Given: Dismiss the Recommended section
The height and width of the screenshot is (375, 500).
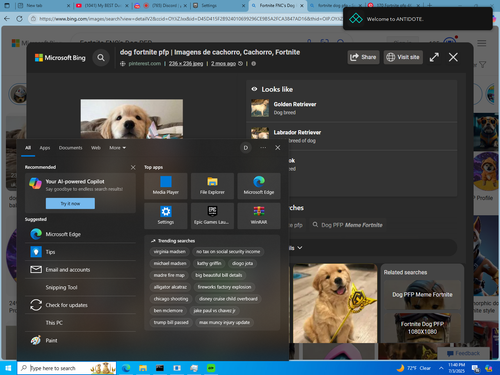Looking at the screenshot, I should click(x=133, y=167).
